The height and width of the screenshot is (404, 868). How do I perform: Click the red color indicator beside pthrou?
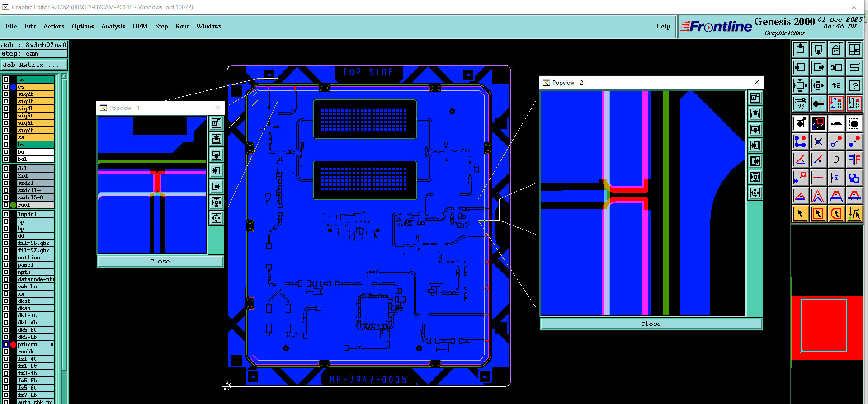point(13,344)
